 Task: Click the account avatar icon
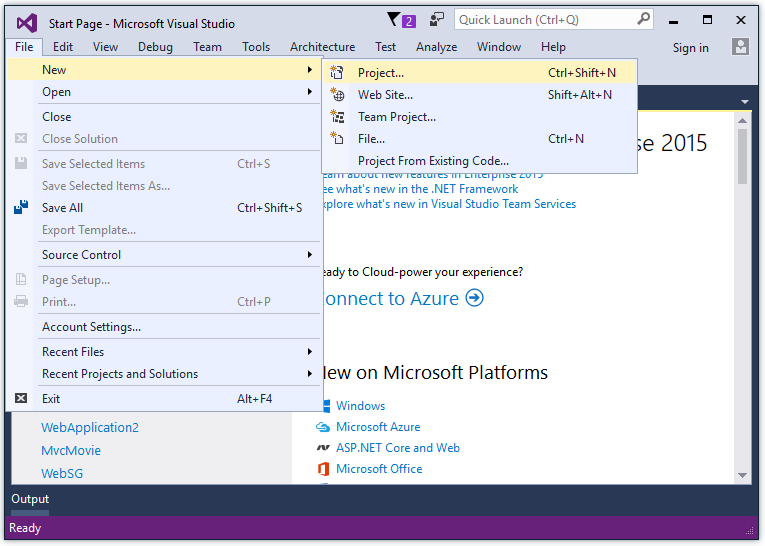740,47
